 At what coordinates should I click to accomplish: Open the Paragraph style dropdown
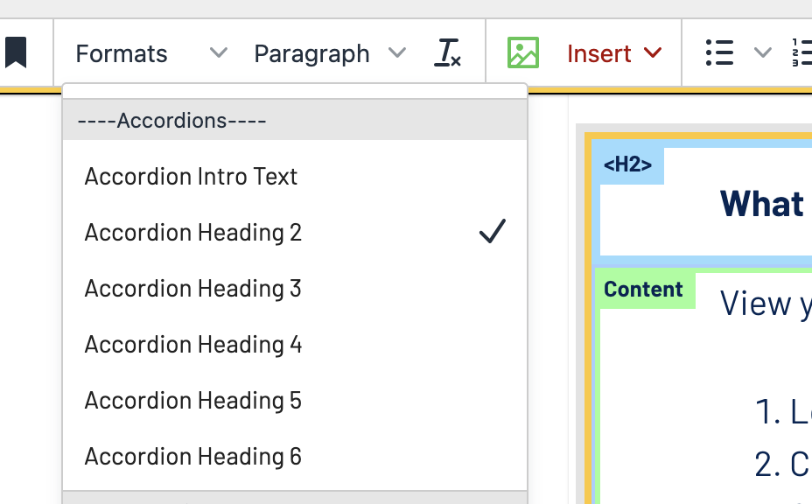[329, 53]
